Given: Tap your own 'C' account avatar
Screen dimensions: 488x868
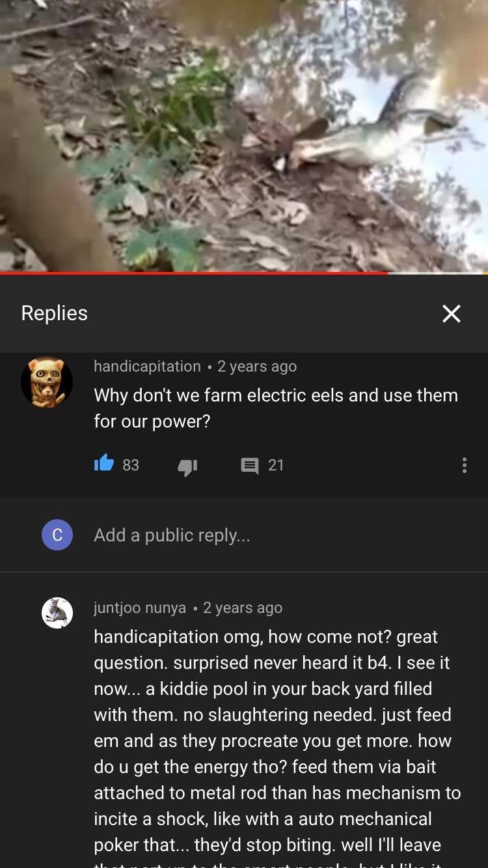Looking at the screenshot, I should click(57, 535).
